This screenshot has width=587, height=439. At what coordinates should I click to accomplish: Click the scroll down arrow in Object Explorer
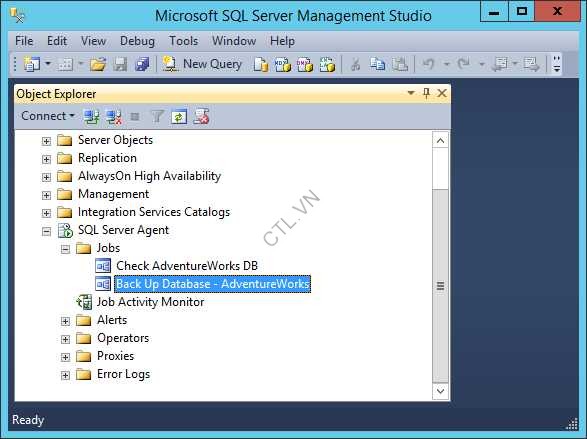tap(441, 391)
